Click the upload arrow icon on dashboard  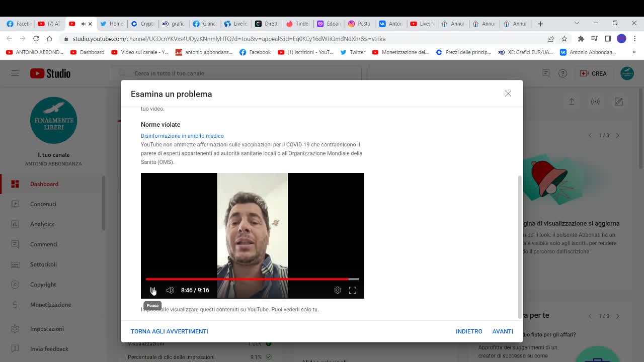click(x=572, y=102)
